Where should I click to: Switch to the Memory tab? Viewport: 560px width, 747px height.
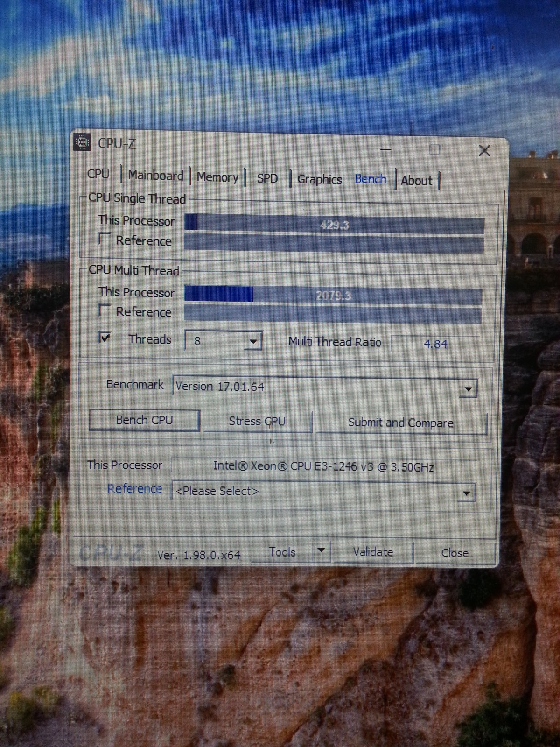217,177
